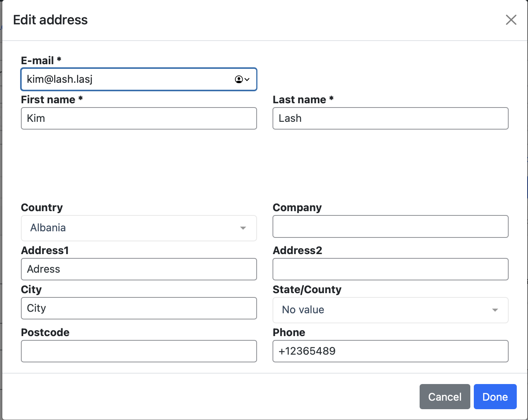
Task: Click into the City text field
Action: coord(139,308)
